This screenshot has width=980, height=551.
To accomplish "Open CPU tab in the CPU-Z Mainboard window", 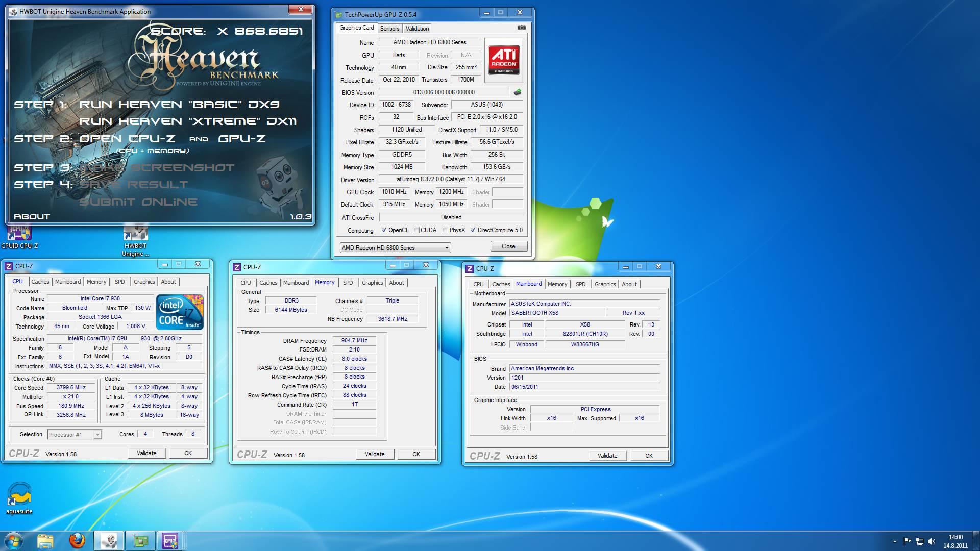I will (x=478, y=284).
